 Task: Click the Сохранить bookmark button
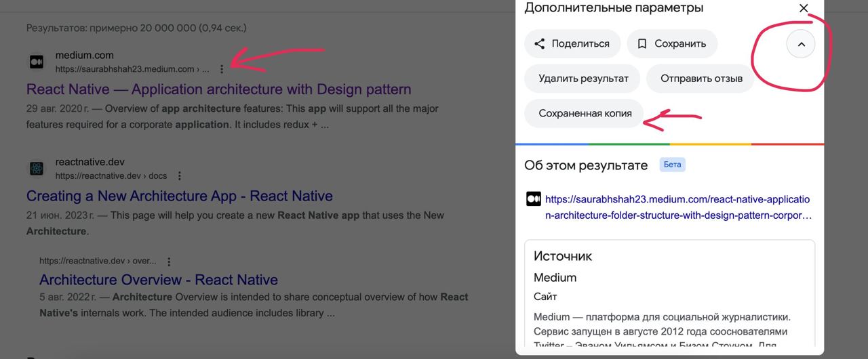click(672, 44)
